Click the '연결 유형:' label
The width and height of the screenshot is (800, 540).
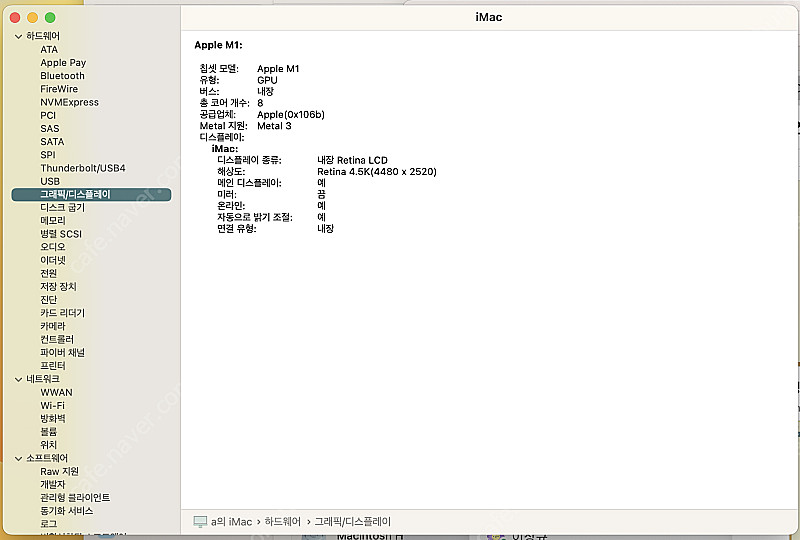click(236, 229)
